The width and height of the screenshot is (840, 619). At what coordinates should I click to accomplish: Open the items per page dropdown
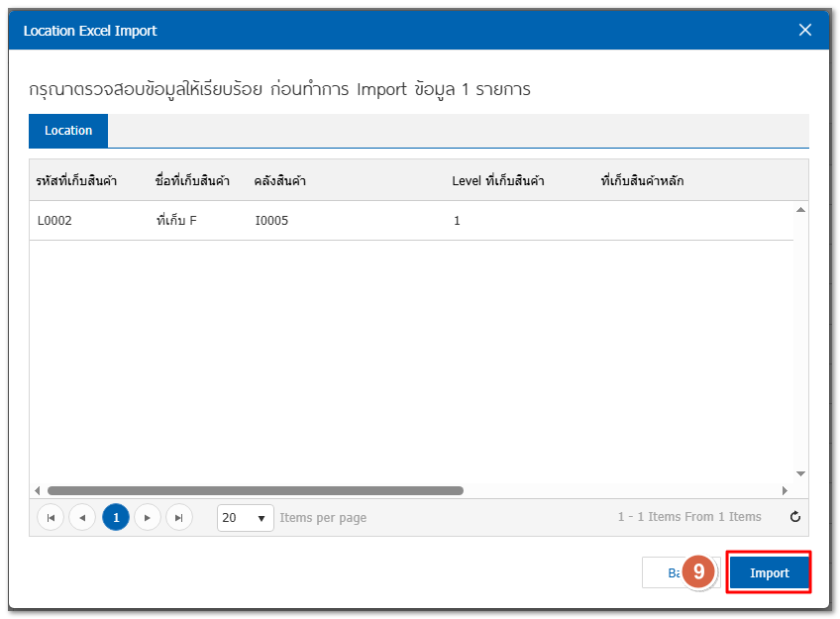[262, 518]
